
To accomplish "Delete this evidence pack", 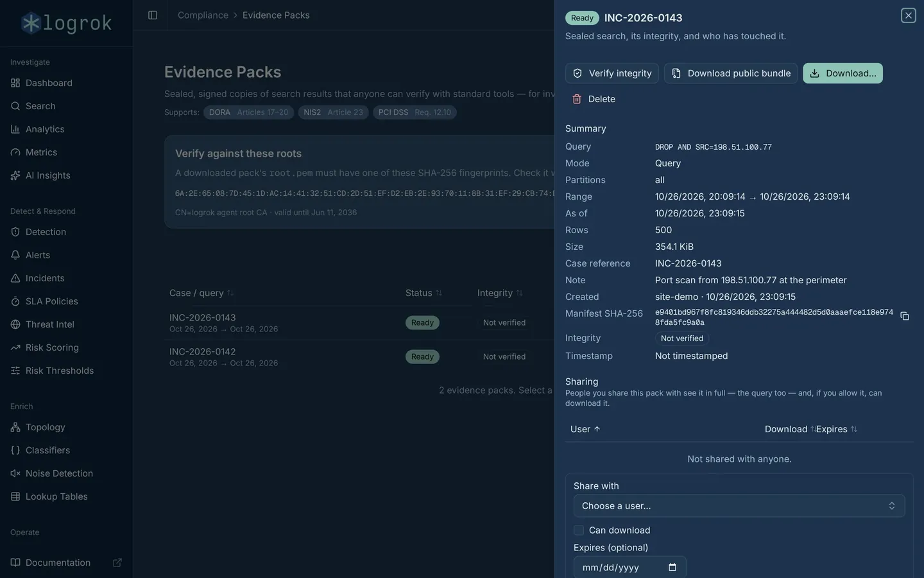I will click(594, 99).
